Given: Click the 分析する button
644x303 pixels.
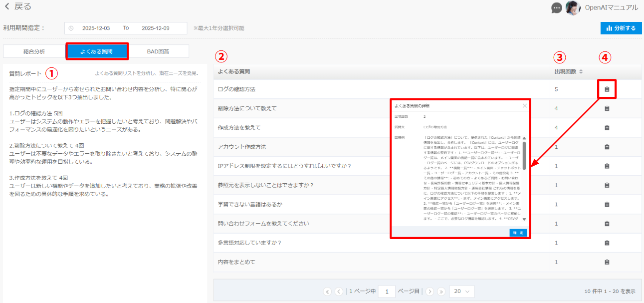Looking at the screenshot, I should tap(621, 28).
